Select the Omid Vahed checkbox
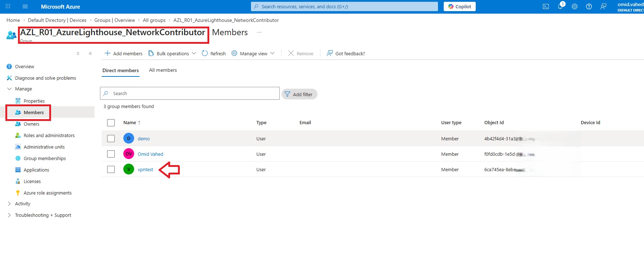This screenshot has height=262, width=644. [111, 154]
